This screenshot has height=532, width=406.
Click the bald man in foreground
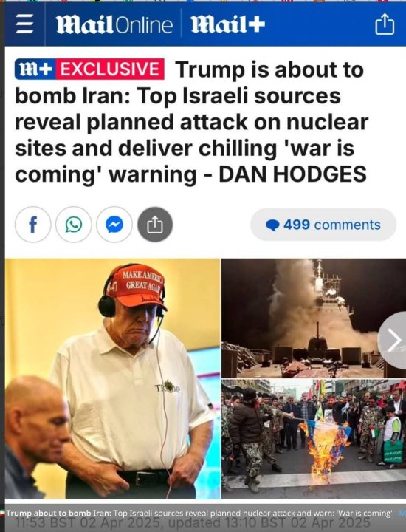point(35,437)
